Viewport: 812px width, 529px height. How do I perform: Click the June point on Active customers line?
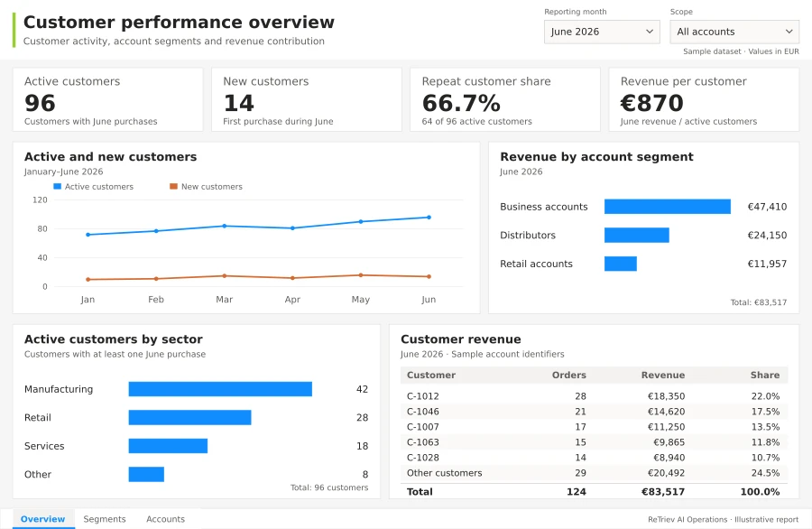tap(429, 217)
